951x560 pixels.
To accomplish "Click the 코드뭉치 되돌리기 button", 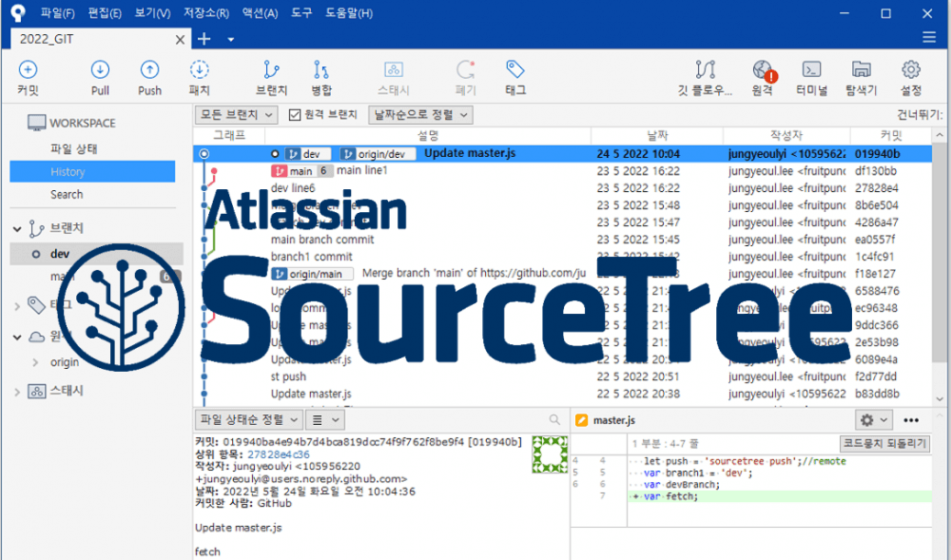I will coord(885,444).
